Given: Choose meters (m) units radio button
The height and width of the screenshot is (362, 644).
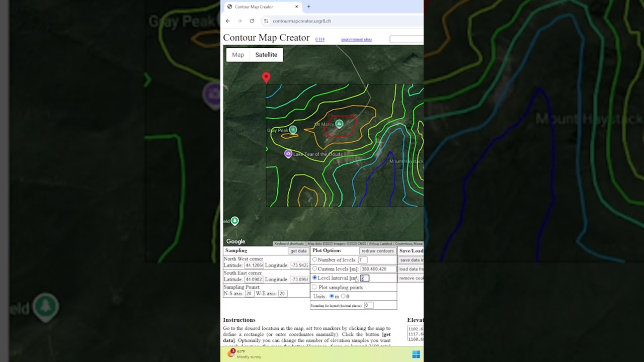Looking at the screenshot, I should pos(332,296).
